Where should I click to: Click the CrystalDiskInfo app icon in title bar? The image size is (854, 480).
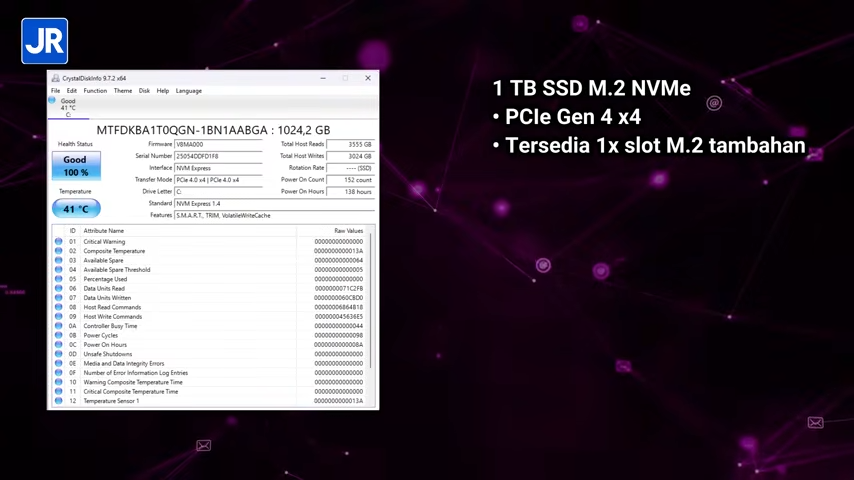(56, 78)
